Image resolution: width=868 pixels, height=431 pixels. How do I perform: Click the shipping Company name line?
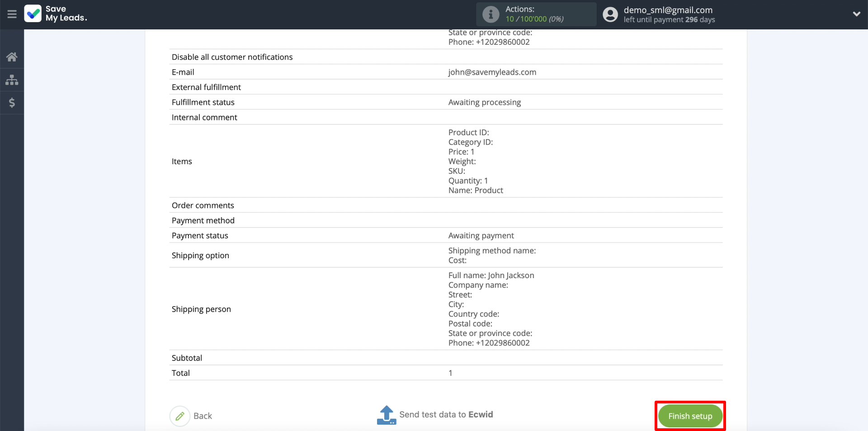point(478,285)
